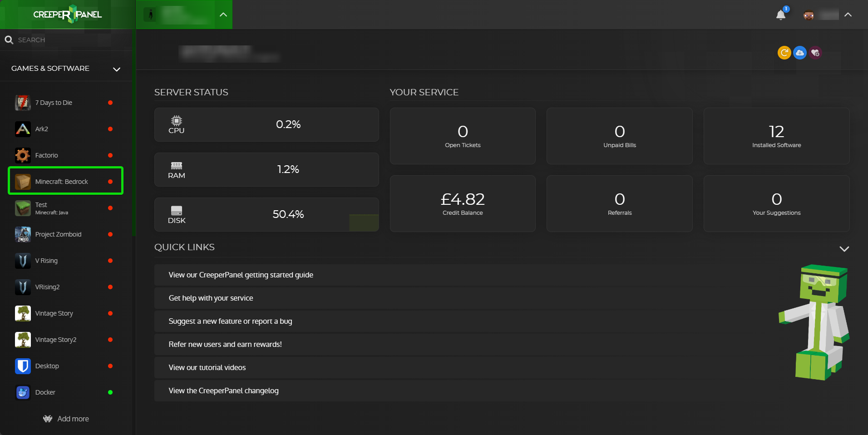Select the Vintage Story tree icon
The height and width of the screenshot is (435, 868).
(x=23, y=313)
